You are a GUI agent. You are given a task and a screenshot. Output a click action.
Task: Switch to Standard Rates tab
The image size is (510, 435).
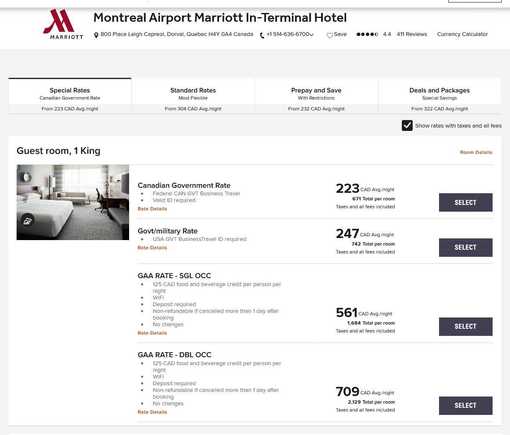click(193, 96)
